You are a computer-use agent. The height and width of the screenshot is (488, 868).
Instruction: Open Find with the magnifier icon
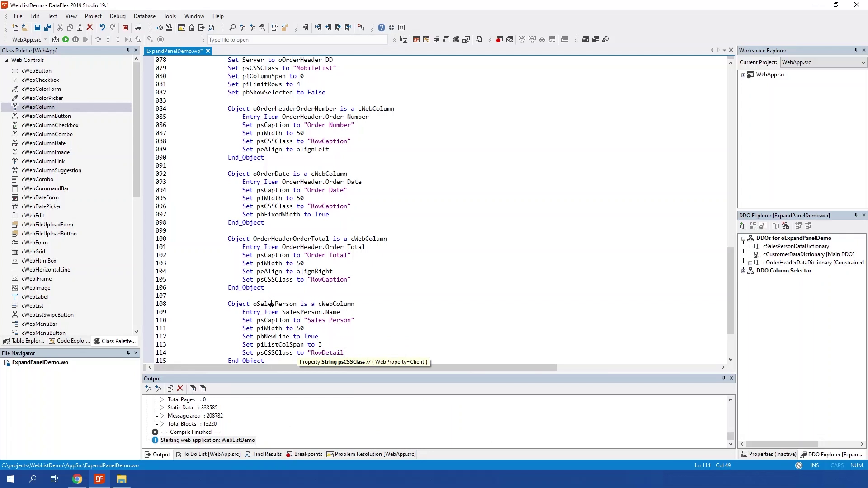point(232,28)
